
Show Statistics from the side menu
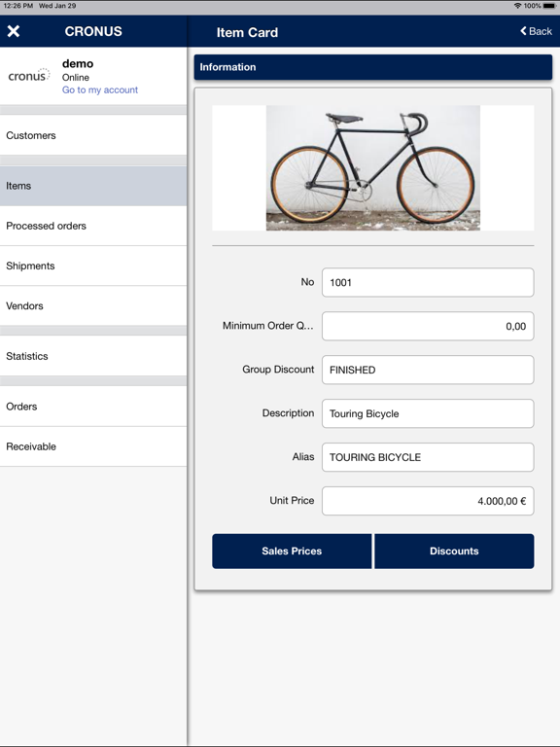pos(93,356)
